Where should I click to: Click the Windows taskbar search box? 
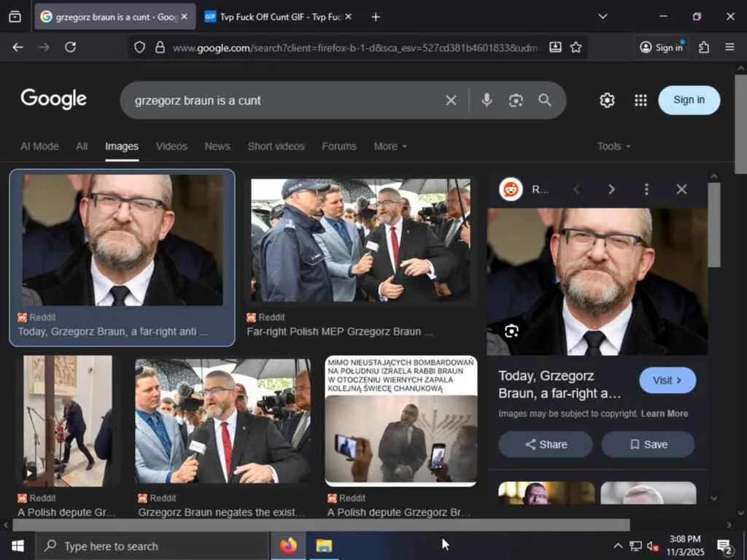click(152, 545)
